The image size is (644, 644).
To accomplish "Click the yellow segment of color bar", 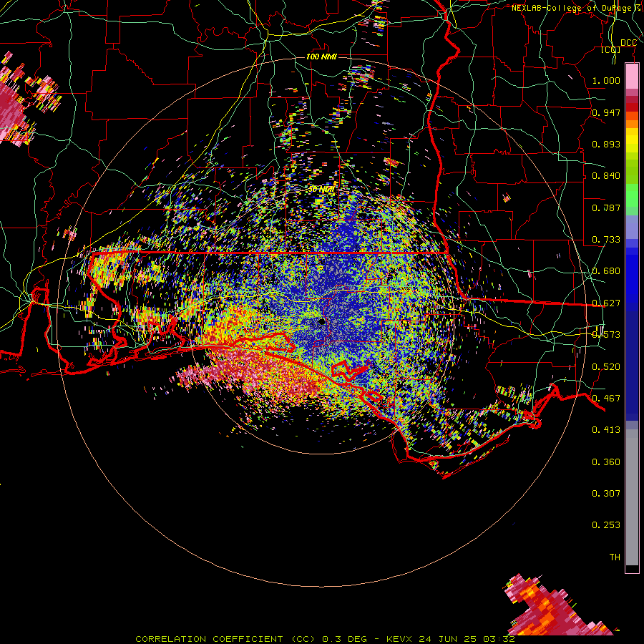I will coord(632,141).
